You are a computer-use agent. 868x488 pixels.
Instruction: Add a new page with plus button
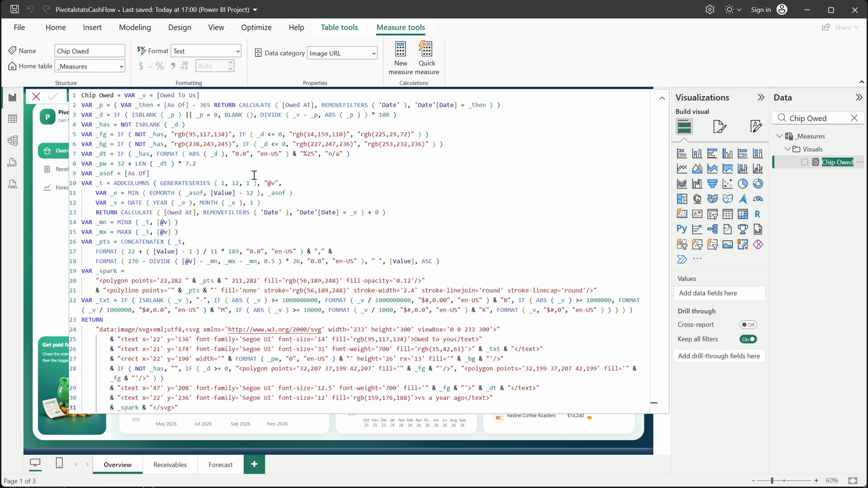point(254,464)
